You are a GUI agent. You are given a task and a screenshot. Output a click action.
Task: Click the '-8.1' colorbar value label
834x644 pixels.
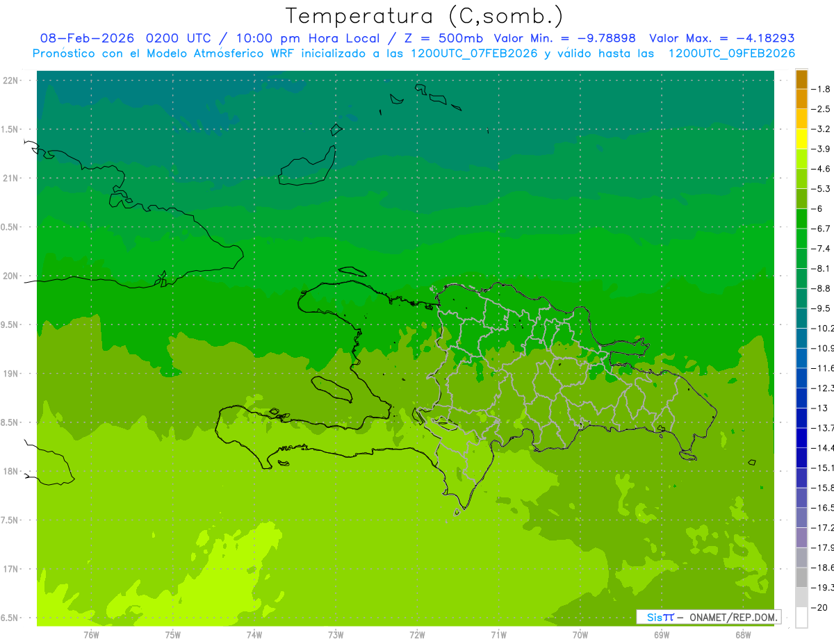click(x=822, y=268)
